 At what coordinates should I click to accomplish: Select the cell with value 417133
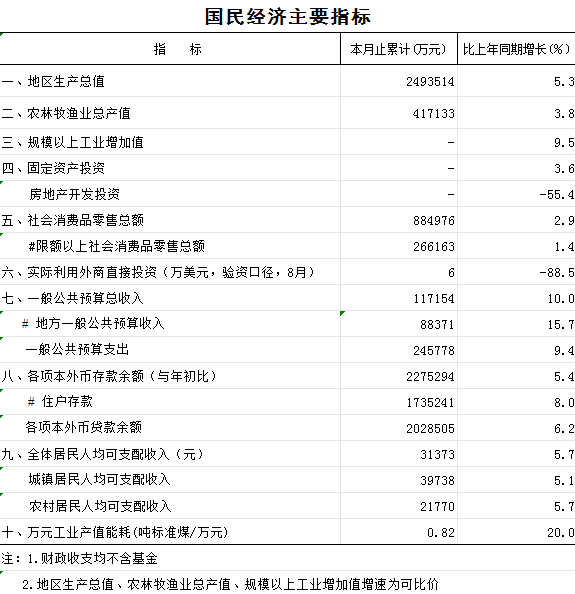click(x=399, y=113)
